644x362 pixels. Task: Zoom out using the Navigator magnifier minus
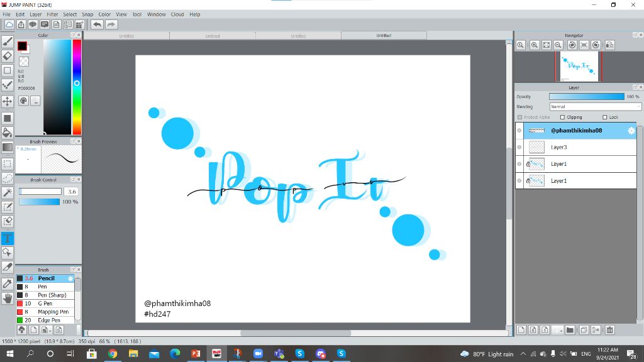tap(558, 45)
